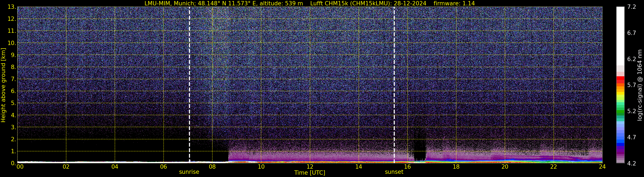This screenshot has height=177, width=644.
Task: Click the time axis tick label 24
Action: [602, 167]
